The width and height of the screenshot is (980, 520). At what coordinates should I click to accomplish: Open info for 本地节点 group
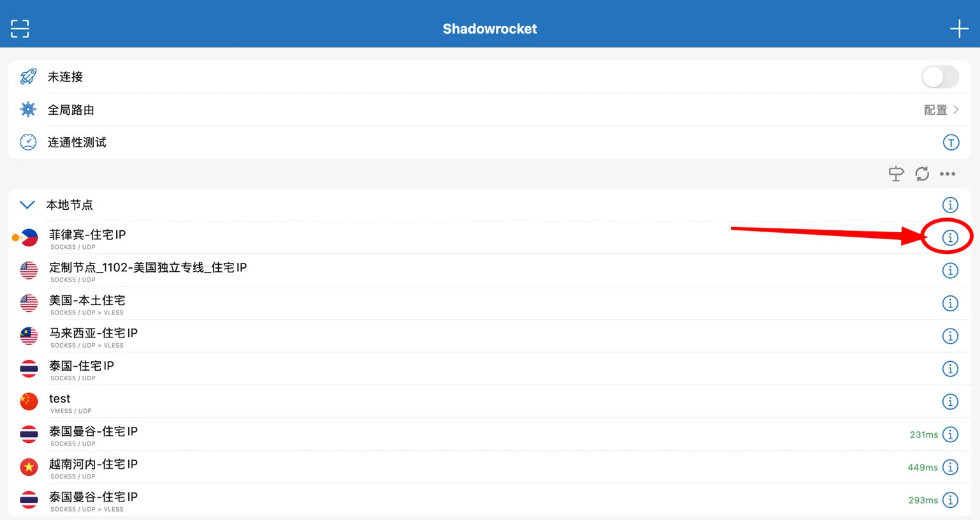pos(950,205)
